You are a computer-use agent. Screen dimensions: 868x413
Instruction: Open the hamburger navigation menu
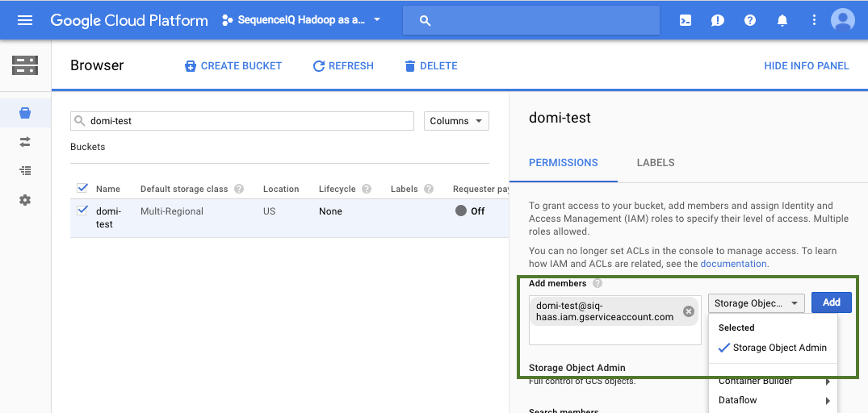tap(25, 20)
